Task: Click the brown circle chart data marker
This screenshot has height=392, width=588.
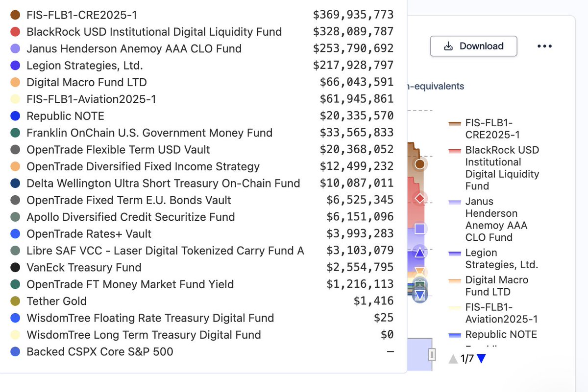Action: (x=419, y=164)
